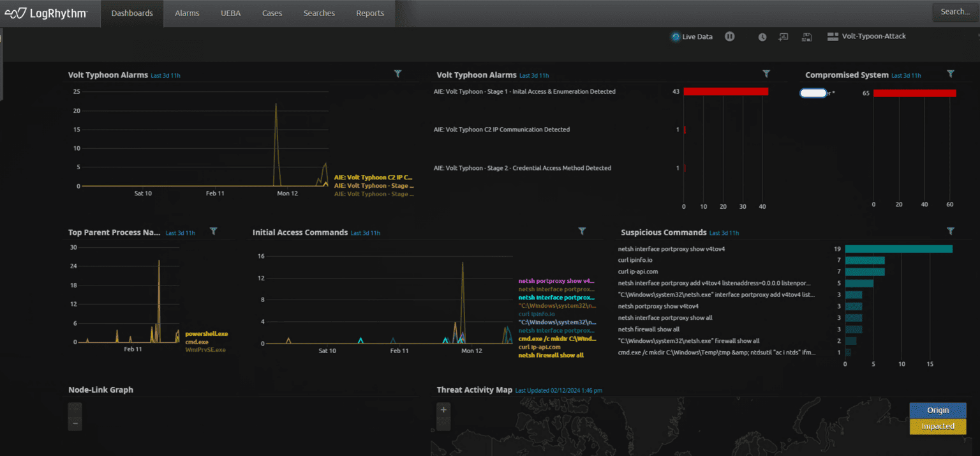Toggle the Impacted legend on Threat Activity Map
This screenshot has height=456, width=980.
(937, 426)
